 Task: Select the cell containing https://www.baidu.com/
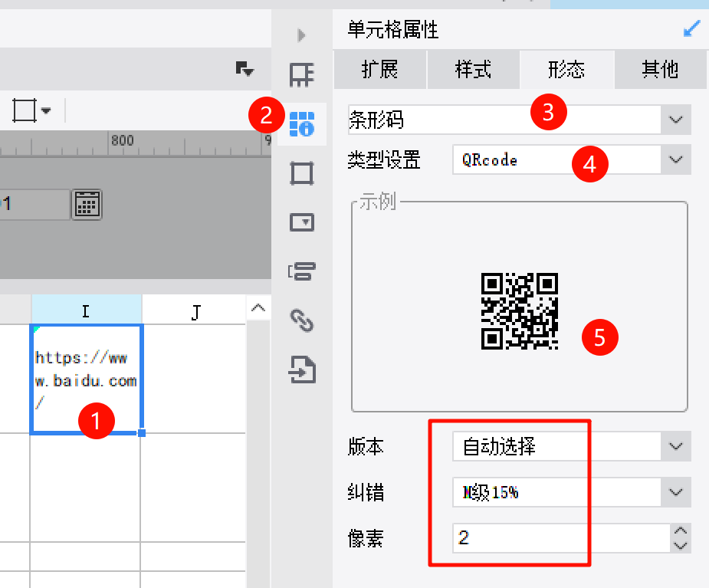pyautogui.click(x=87, y=379)
